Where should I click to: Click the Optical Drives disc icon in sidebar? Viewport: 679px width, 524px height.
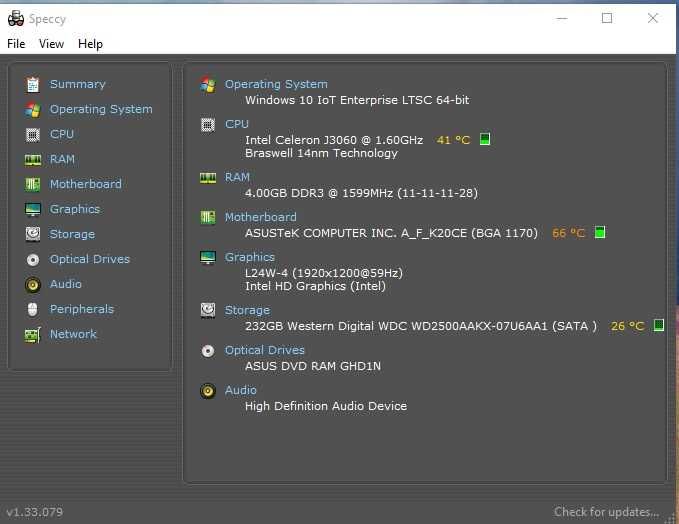(x=33, y=259)
